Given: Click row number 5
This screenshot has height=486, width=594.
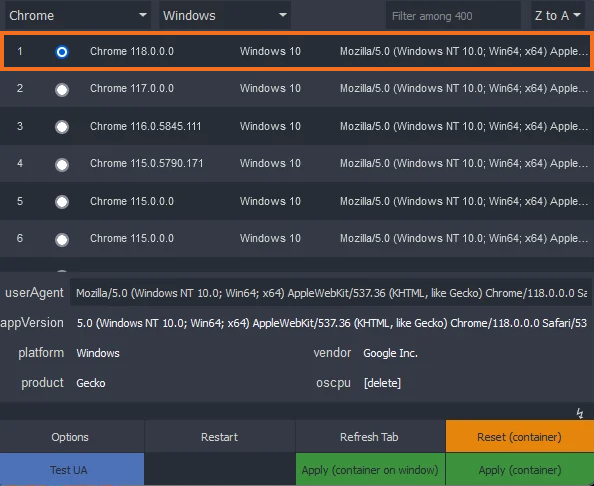Looking at the screenshot, I should point(20,201).
